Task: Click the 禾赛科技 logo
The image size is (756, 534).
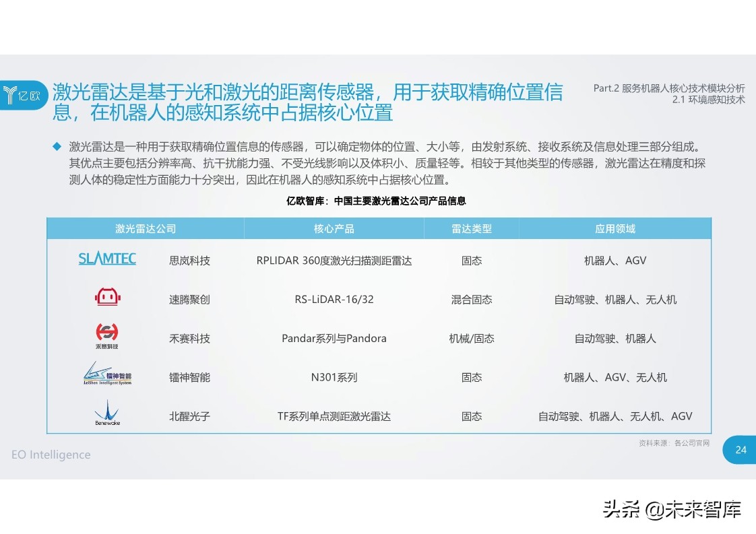Action: [x=107, y=335]
